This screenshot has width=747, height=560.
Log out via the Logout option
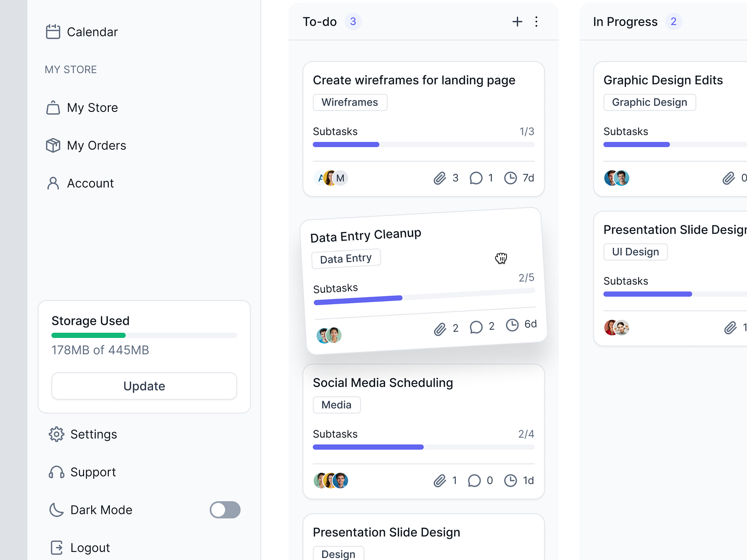coord(90,547)
